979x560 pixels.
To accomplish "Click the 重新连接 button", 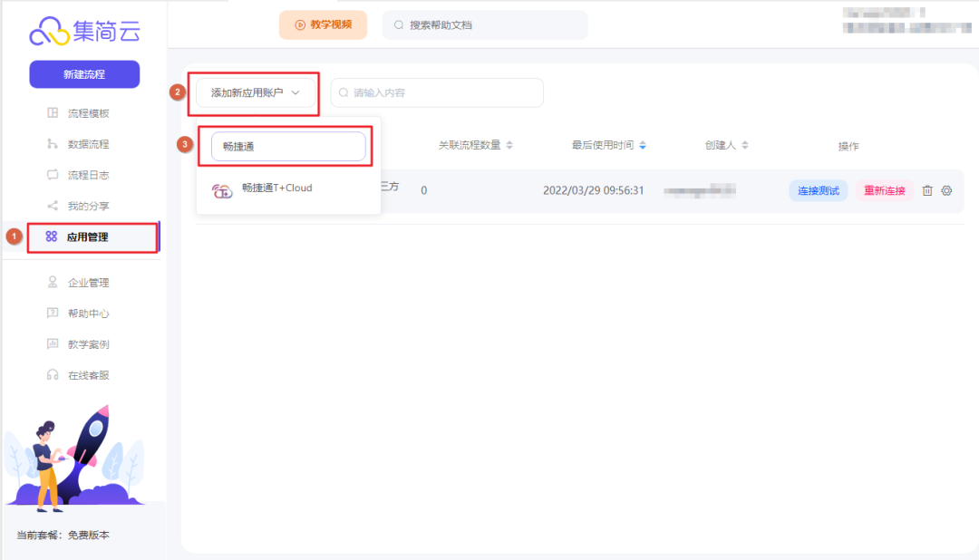I will point(884,190).
